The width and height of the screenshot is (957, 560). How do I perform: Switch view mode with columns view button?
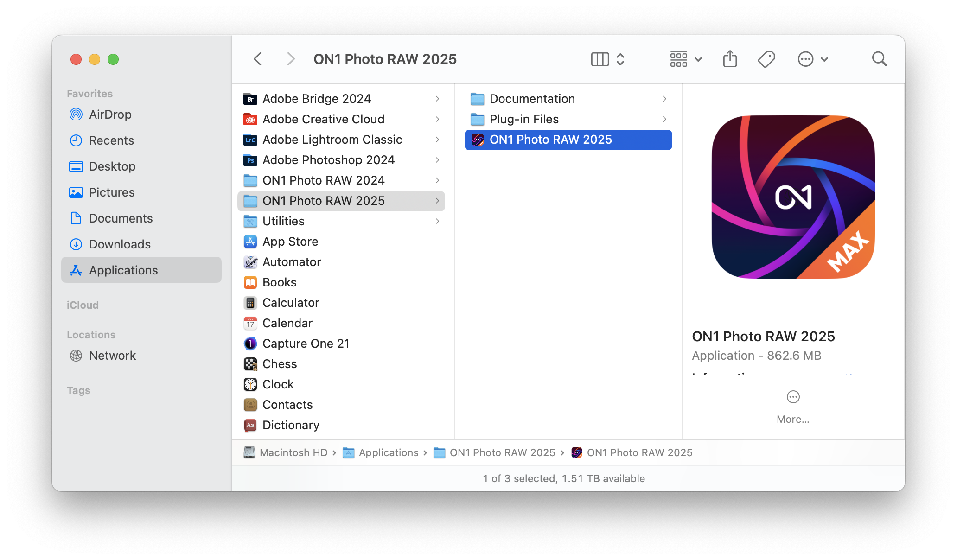600,59
